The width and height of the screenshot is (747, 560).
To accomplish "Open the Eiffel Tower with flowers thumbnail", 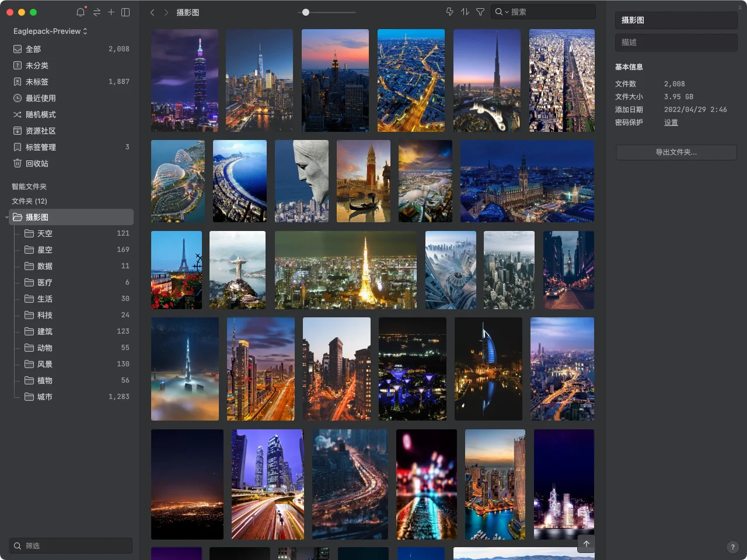I will (x=176, y=270).
